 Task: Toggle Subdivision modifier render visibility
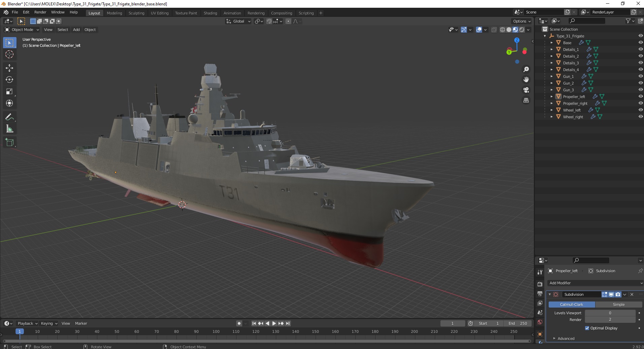coord(618,294)
